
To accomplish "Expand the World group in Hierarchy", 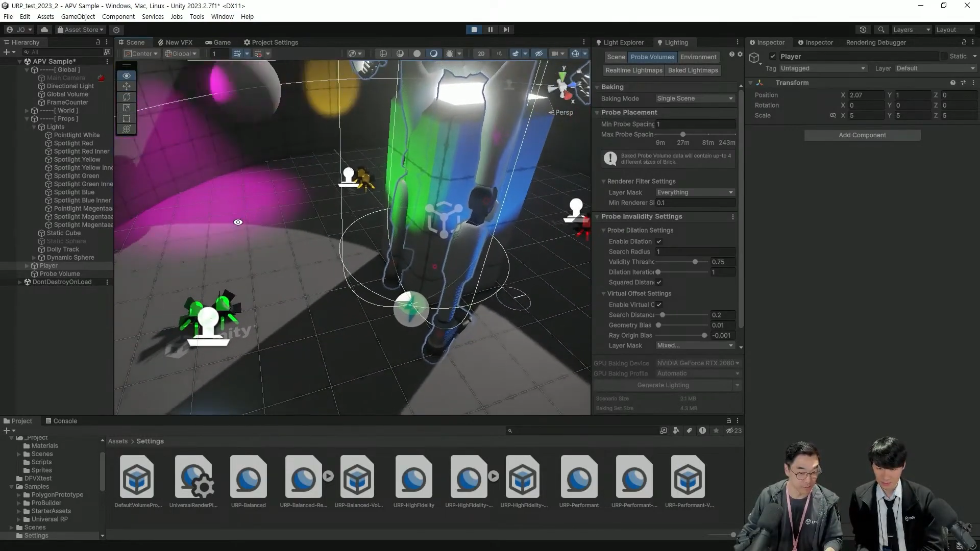I will 27,111.
